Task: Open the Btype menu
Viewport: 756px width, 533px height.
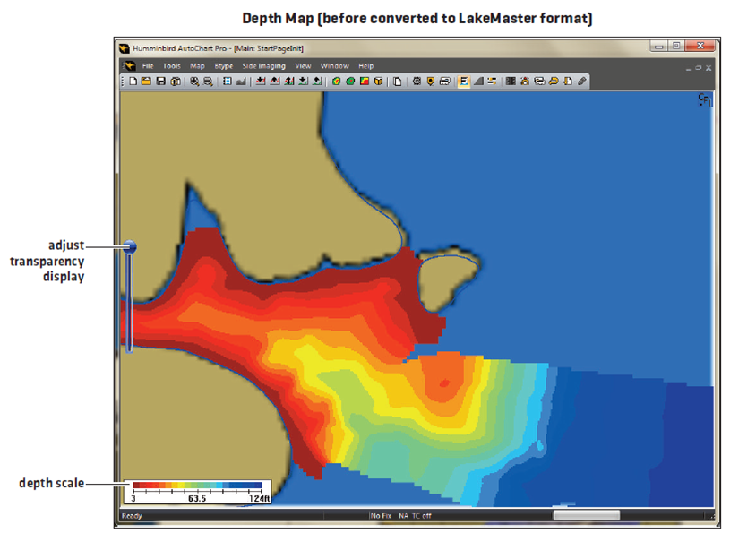Action: click(x=224, y=66)
